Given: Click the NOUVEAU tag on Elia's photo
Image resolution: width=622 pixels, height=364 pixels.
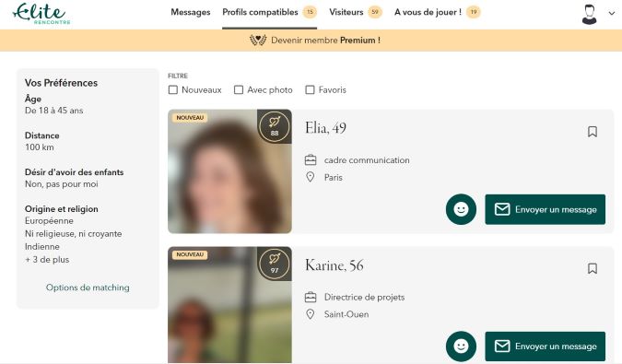Looking at the screenshot, I should (x=190, y=118).
